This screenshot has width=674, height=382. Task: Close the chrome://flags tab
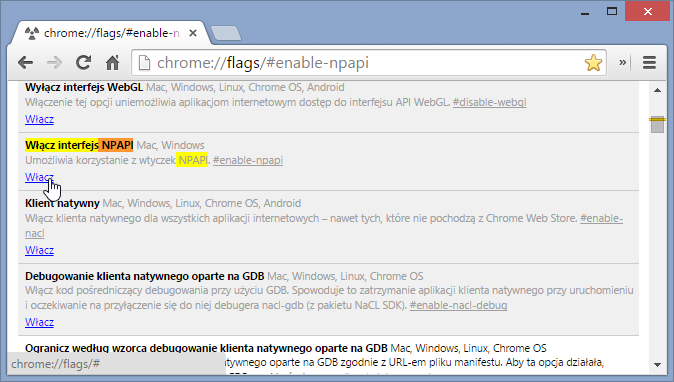click(x=193, y=33)
